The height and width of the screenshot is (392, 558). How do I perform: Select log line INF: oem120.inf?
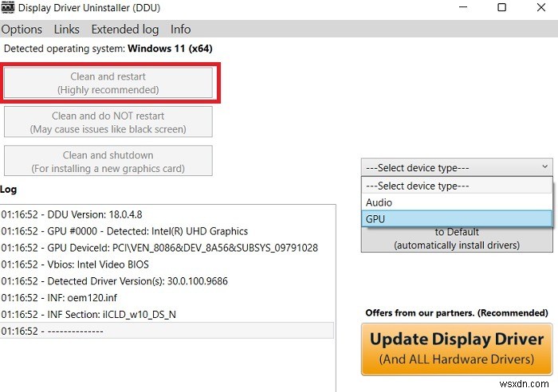pos(167,298)
